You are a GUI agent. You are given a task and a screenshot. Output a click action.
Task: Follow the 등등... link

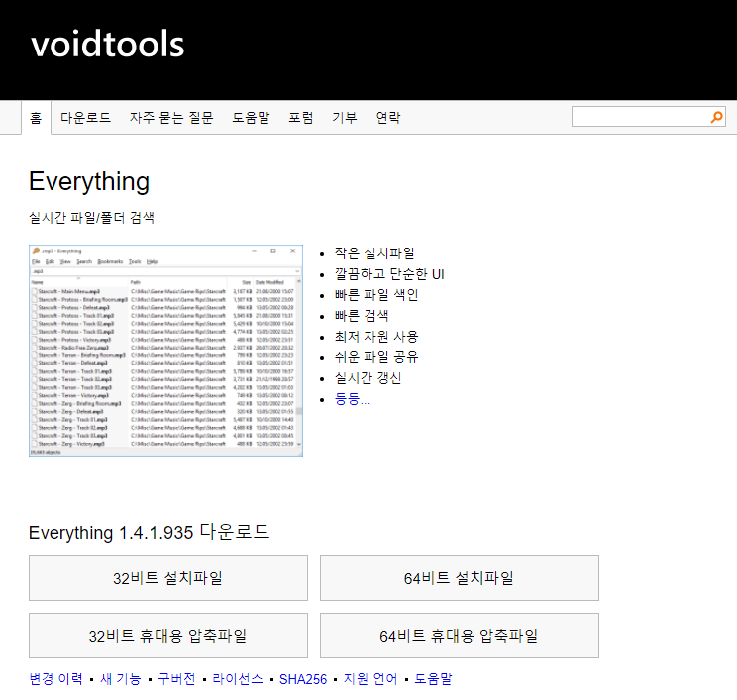point(353,399)
